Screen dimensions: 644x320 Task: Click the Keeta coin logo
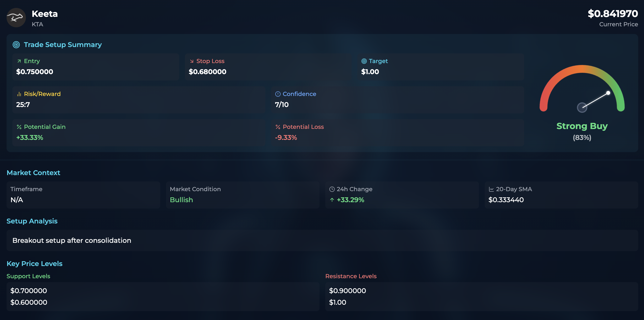click(16, 18)
